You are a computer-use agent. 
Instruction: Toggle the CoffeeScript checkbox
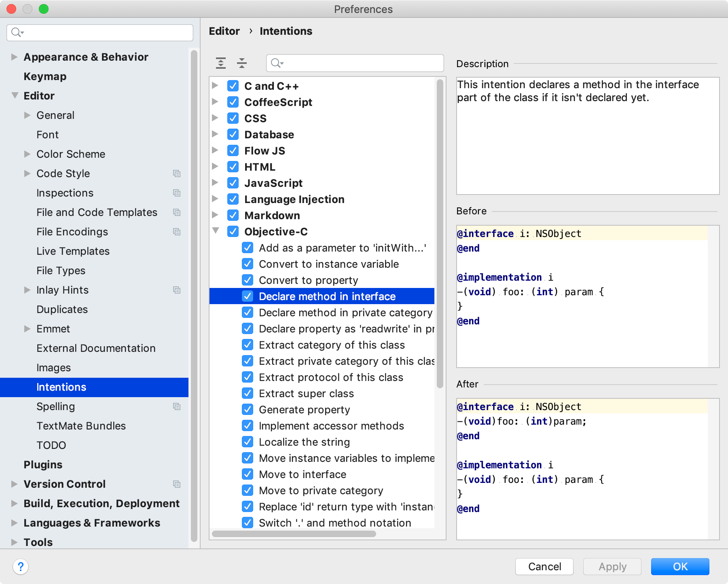[x=233, y=102]
